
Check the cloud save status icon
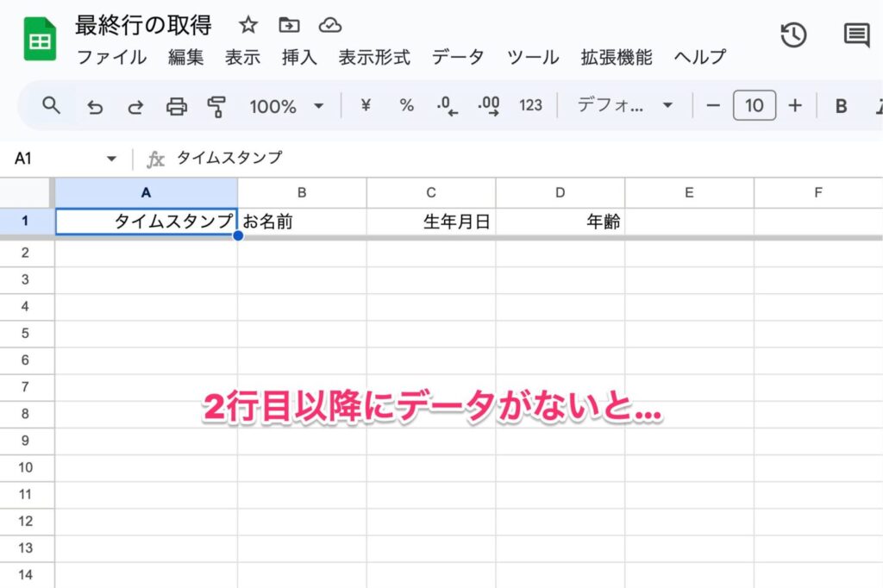point(330,25)
